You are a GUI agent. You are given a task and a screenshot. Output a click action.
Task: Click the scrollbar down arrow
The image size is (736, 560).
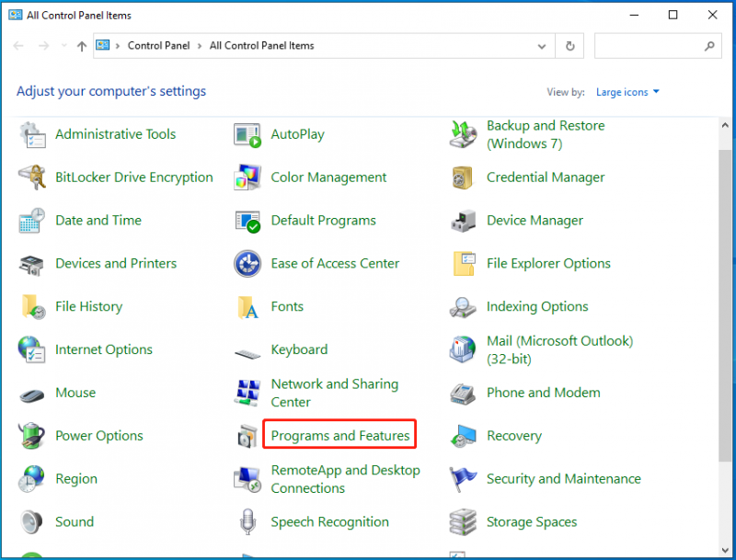point(725,550)
